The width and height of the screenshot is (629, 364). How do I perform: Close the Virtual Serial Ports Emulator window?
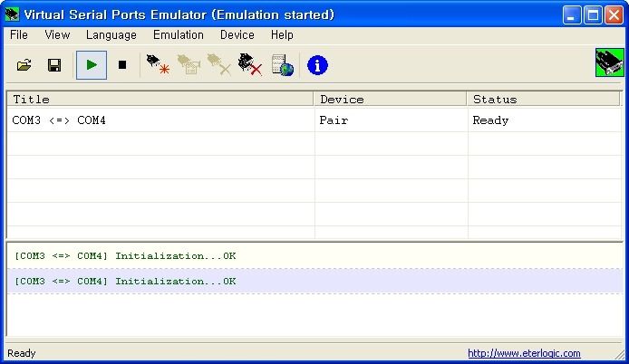(614, 15)
